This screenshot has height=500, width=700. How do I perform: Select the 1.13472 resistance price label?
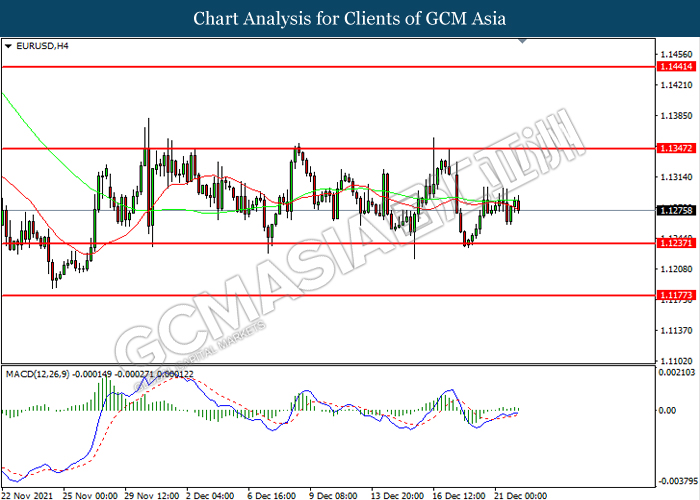(x=676, y=148)
